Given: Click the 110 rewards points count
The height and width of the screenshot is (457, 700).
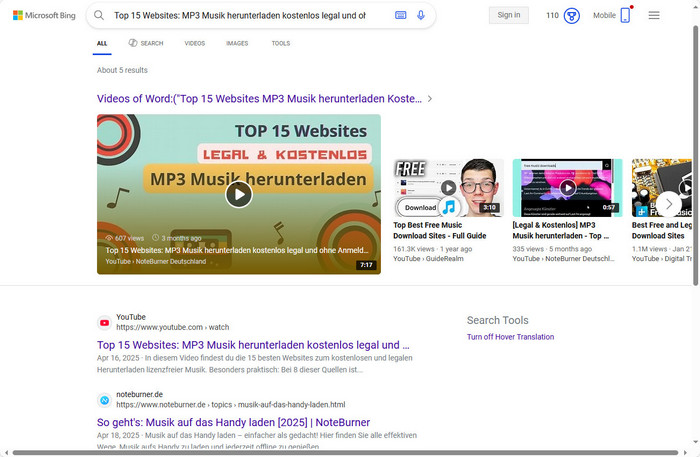Looking at the screenshot, I should click(552, 16).
